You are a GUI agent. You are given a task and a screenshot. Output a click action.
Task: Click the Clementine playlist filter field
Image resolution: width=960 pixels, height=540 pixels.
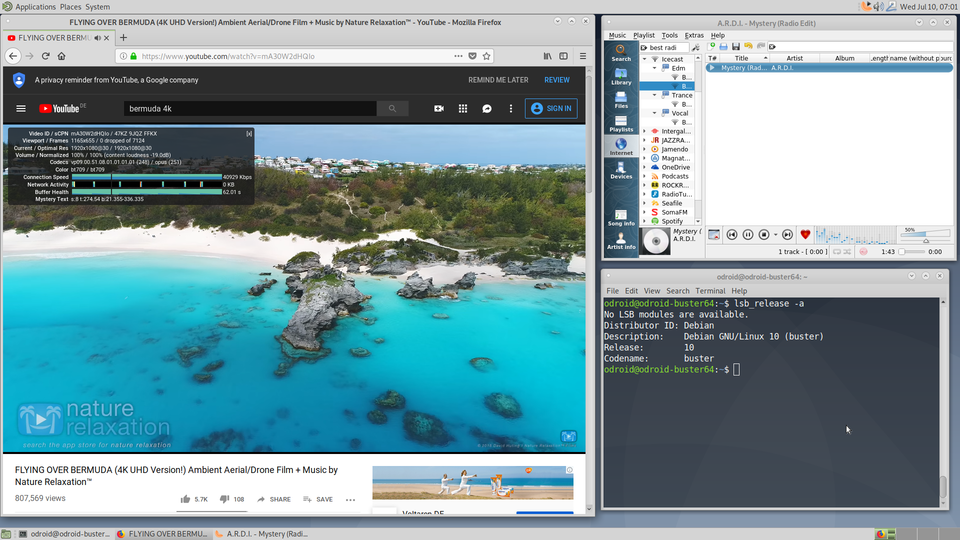click(x=861, y=47)
